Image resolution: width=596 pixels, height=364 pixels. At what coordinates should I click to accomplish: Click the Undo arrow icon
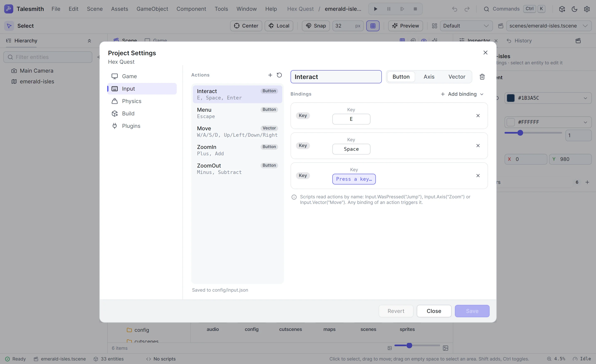(x=454, y=9)
